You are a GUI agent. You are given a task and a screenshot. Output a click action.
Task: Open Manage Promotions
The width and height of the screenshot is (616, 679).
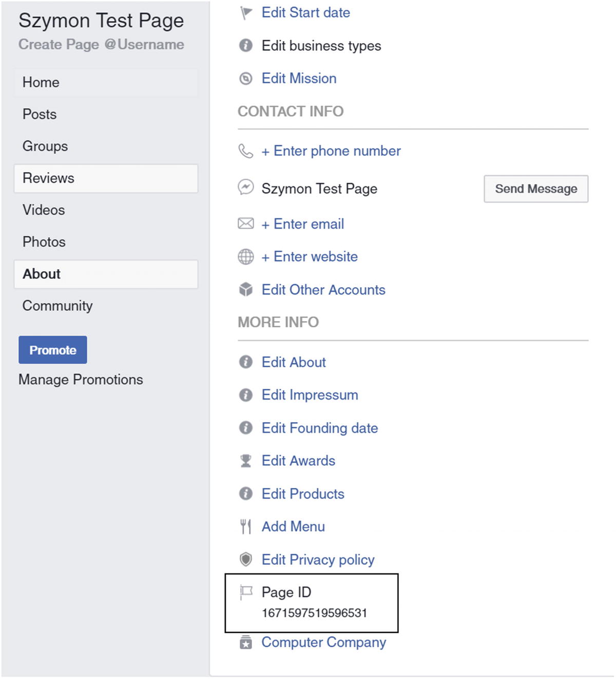click(x=81, y=380)
